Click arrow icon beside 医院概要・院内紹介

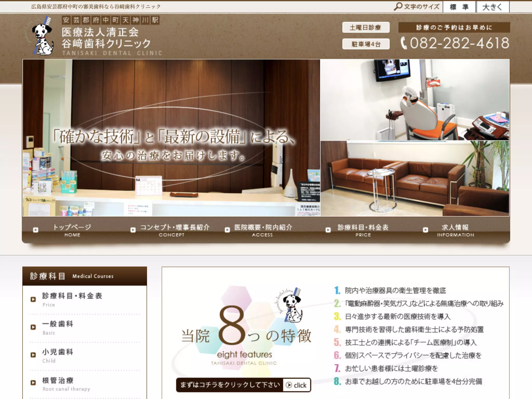pos(227,230)
